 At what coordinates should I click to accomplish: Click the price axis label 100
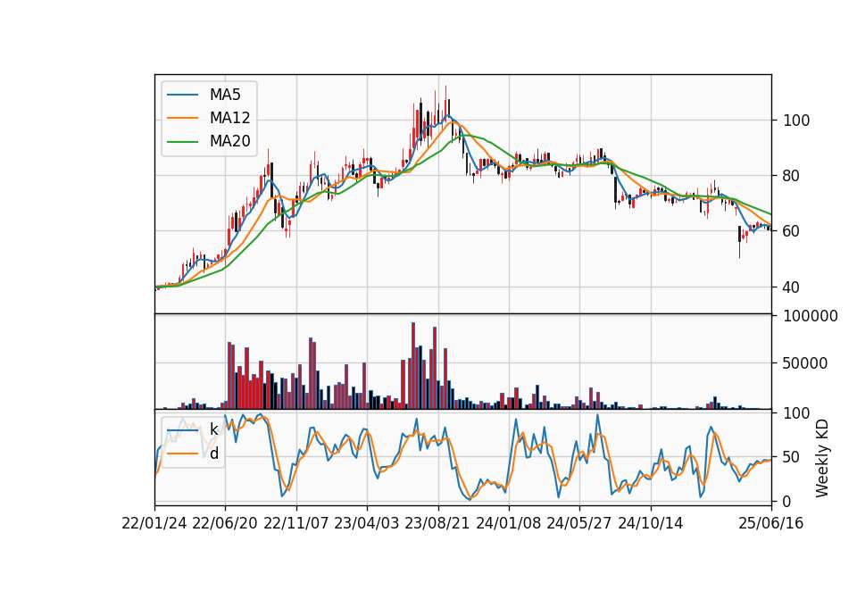tap(796, 121)
